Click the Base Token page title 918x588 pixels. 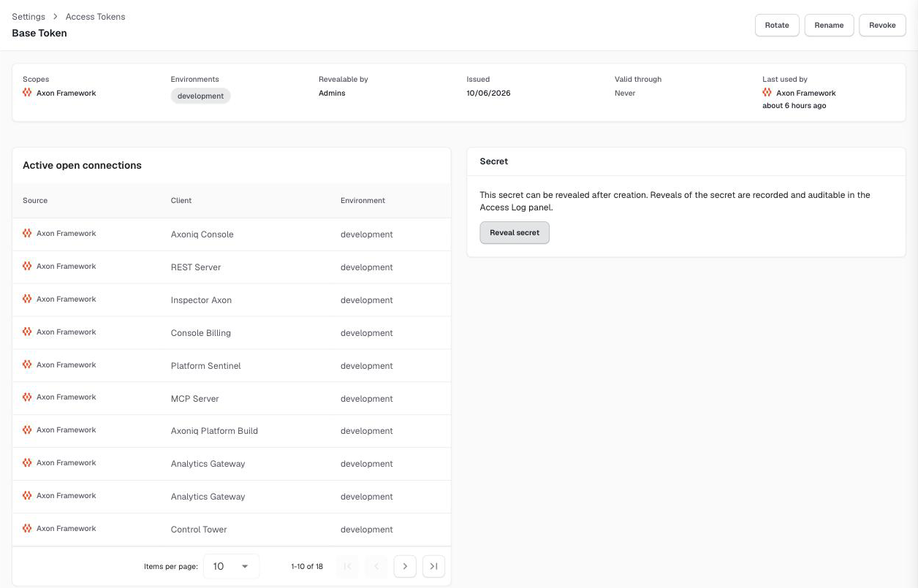39,33
